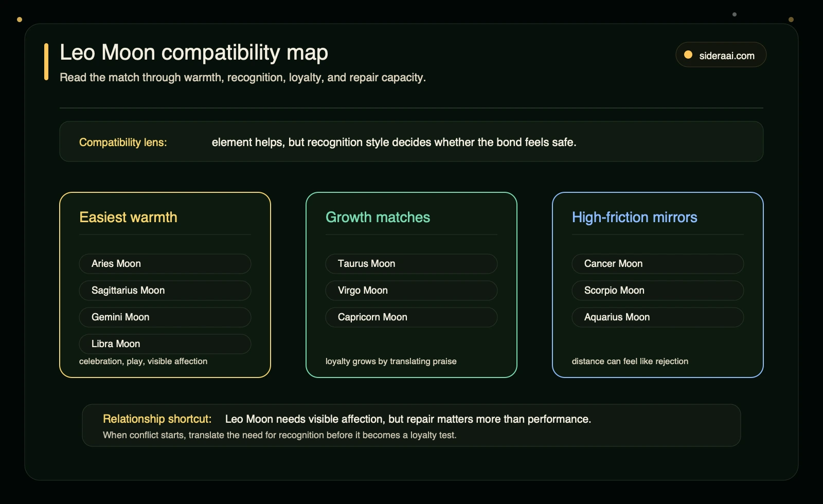Image resolution: width=823 pixels, height=504 pixels.
Task: Click the Compatibility lens label
Action: (123, 142)
